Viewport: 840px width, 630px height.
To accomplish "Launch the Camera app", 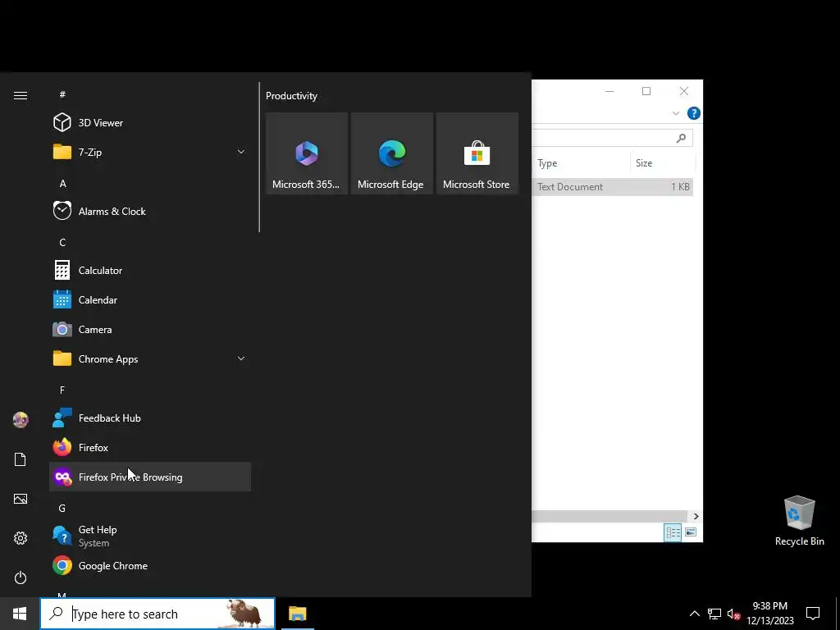I will coord(150,330).
